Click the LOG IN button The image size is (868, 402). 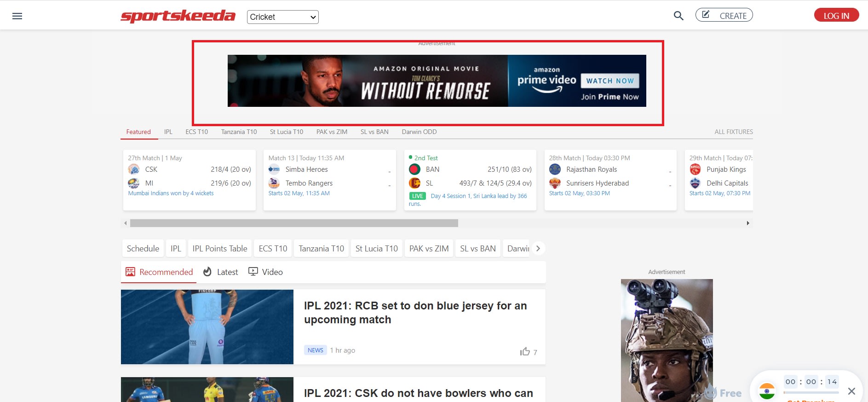(836, 15)
